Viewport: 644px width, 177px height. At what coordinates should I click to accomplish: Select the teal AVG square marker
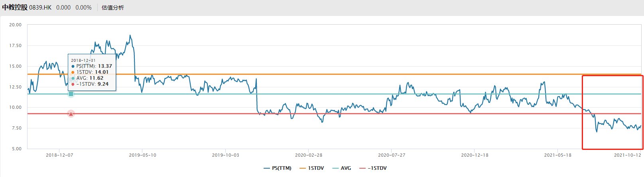tap(71, 94)
